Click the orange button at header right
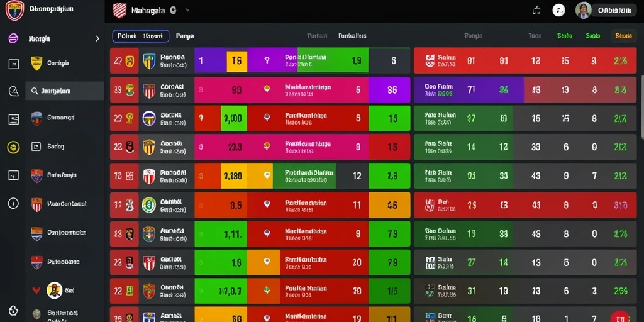The image size is (644, 322). (x=623, y=36)
